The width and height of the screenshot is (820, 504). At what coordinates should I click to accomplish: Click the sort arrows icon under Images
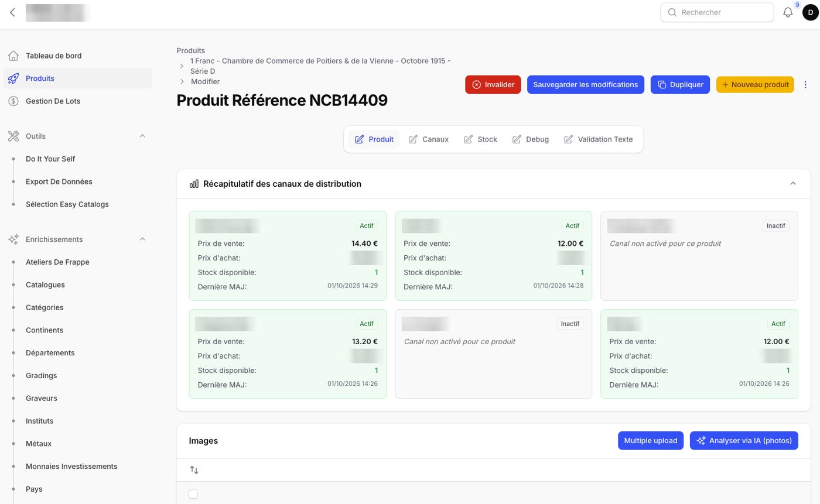pos(194,470)
